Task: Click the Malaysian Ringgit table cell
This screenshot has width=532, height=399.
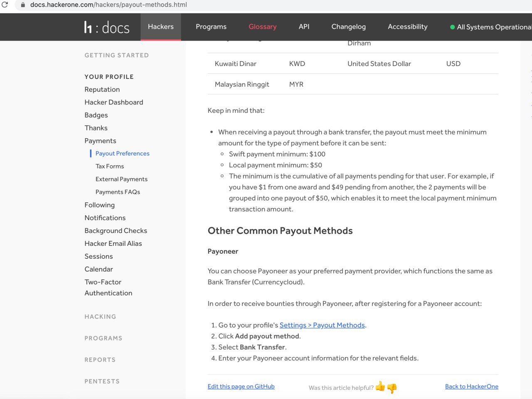Action: (242, 84)
